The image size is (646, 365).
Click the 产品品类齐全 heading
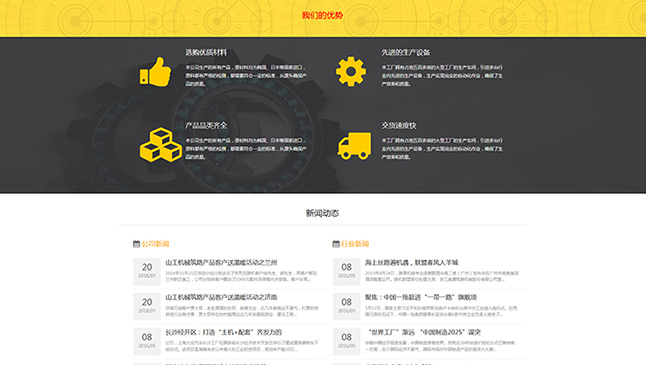(x=206, y=125)
